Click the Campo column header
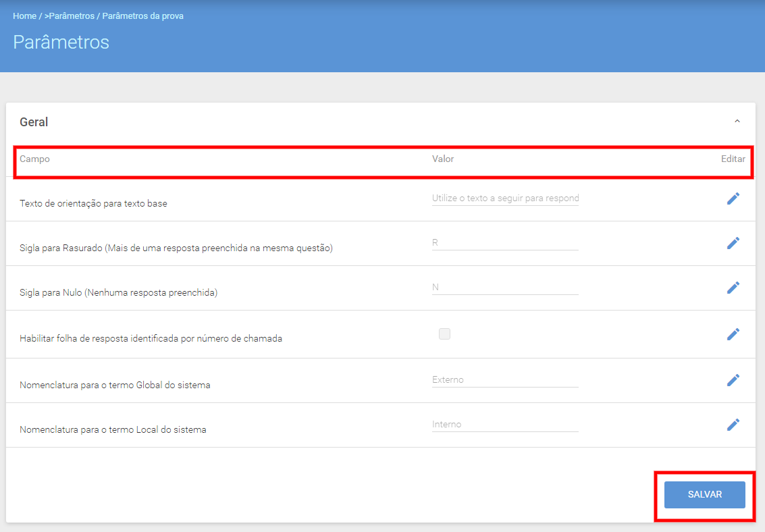 (x=34, y=159)
